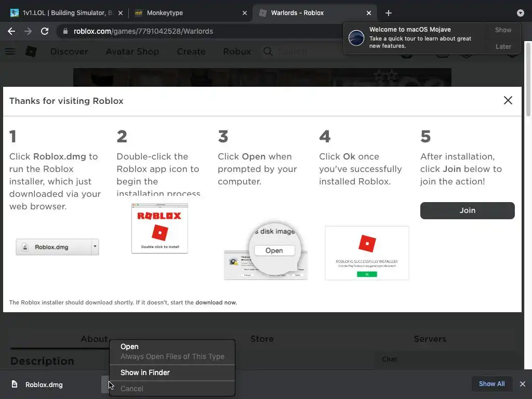Screen dimensions: 532x399
Task: Click the address bar URL
Action: (x=143, y=31)
